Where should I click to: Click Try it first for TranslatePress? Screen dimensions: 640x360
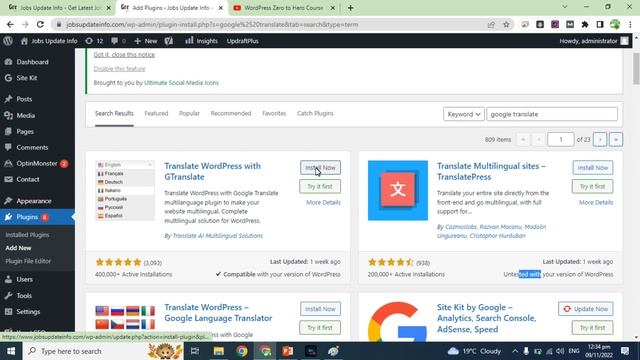pyautogui.click(x=593, y=187)
